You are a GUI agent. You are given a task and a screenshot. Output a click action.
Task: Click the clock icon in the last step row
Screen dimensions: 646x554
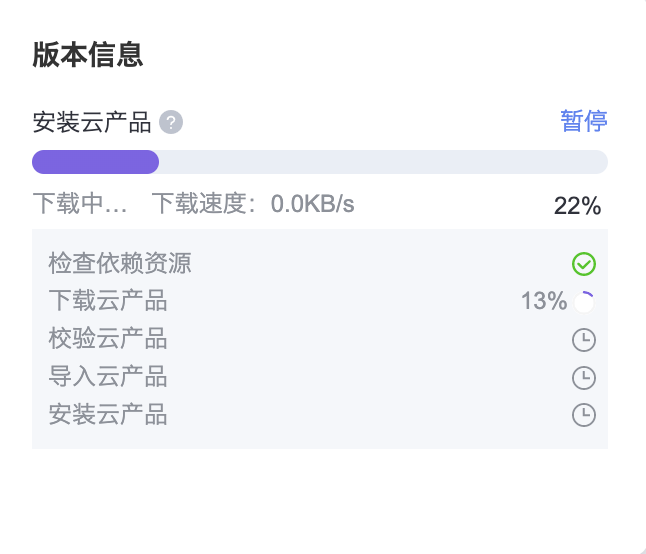(584, 415)
